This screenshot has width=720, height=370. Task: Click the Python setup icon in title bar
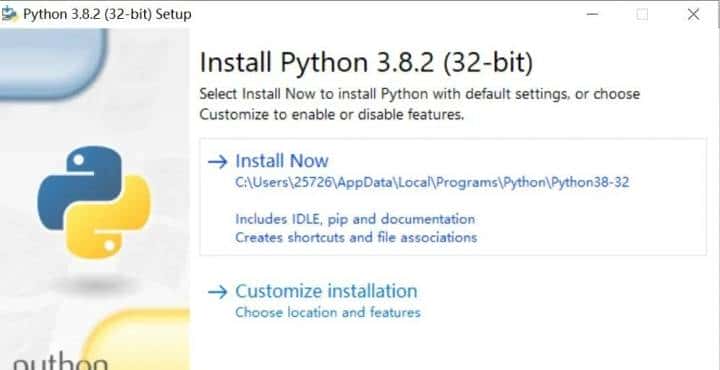[9, 14]
